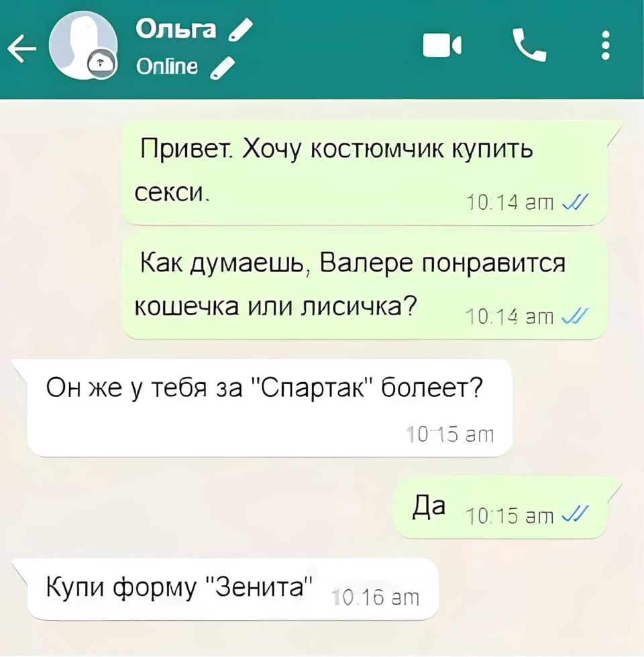Click the 10:16 am timestamp on last message
Screen dimensions: 644x657
tap(375, 597)
